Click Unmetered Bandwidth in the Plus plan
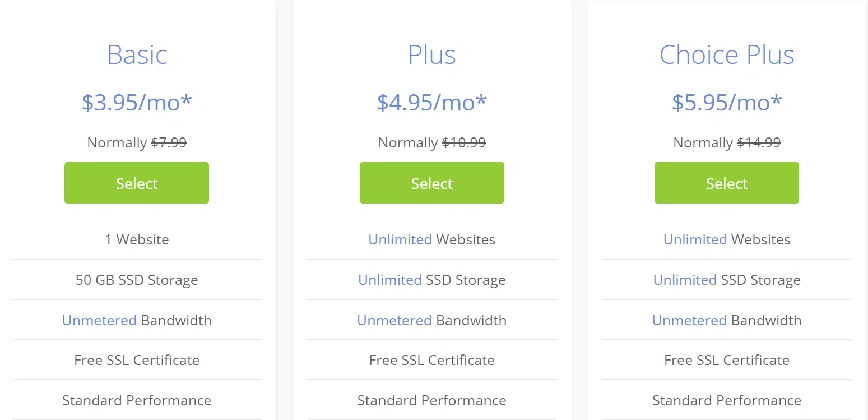This screenshot has width=868, height=420. coord(431,320)
